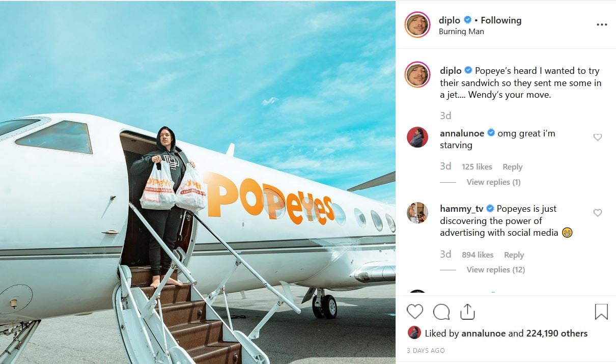Like hammy_tv's comment heart

[598, 213]
